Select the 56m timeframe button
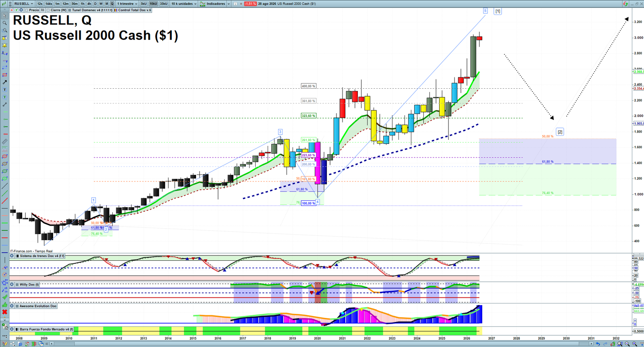644x347 pixels. tap(75, 4)
